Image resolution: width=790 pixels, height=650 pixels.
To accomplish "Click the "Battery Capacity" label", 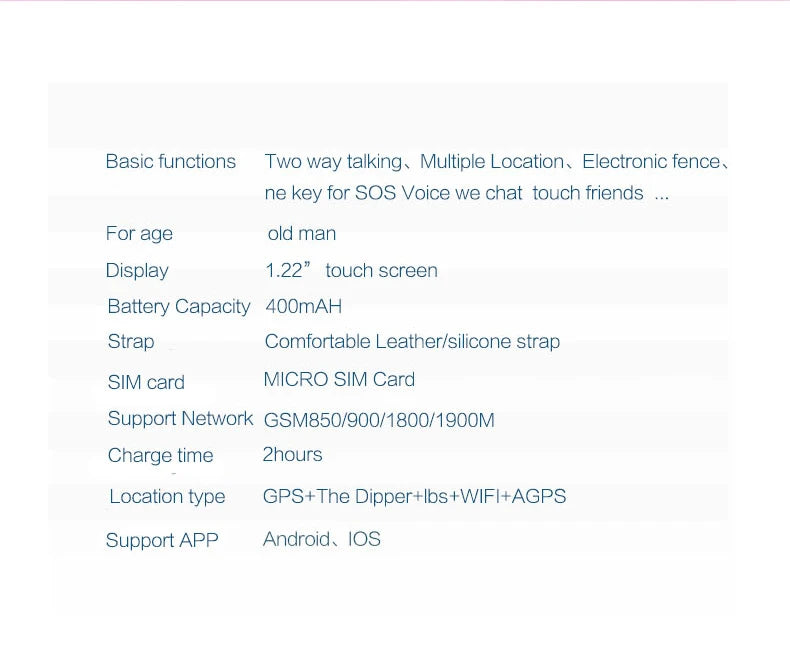I will tap(179, 307).
